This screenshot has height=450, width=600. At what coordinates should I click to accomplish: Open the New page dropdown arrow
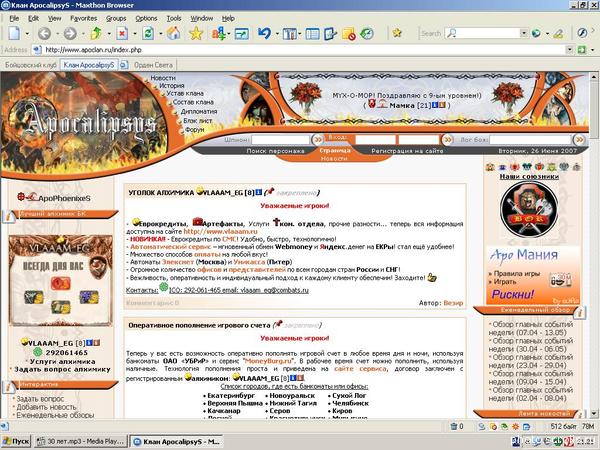pos(27,34)
